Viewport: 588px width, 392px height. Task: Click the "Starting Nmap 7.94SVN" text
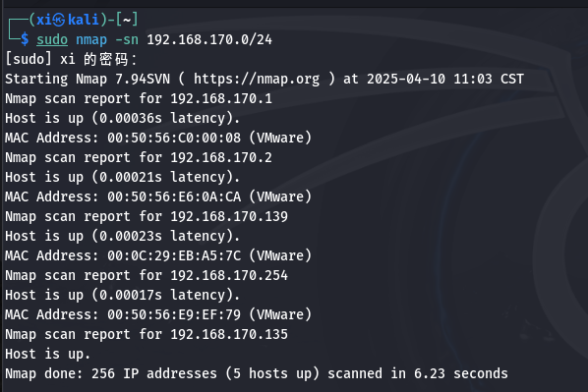point(88,79)
